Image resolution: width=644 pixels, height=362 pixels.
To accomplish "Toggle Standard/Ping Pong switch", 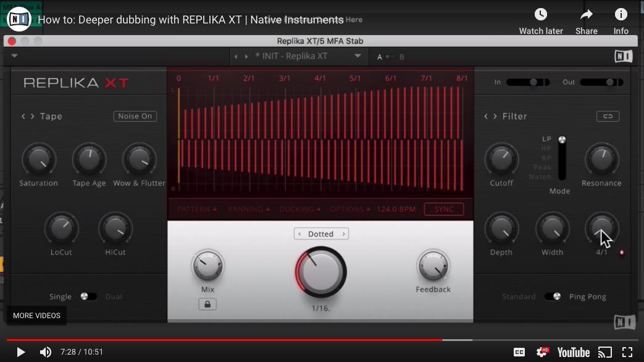I will pos(553,297).
